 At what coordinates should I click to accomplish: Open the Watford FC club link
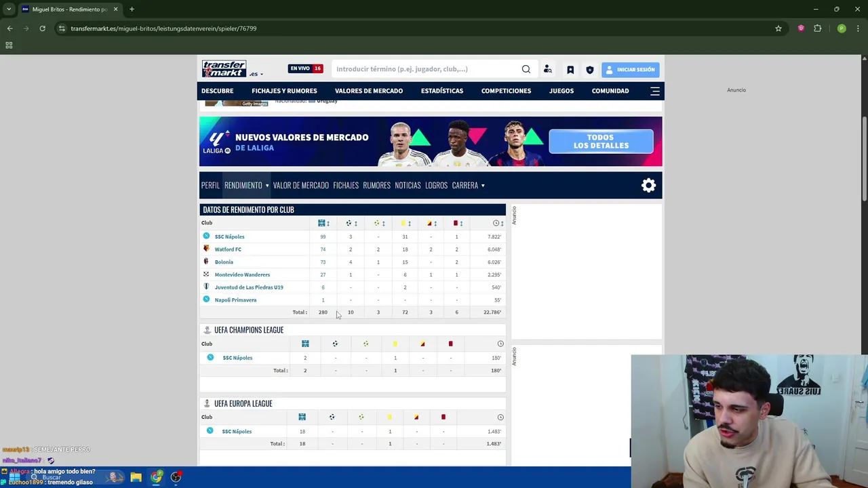point(228,249)
